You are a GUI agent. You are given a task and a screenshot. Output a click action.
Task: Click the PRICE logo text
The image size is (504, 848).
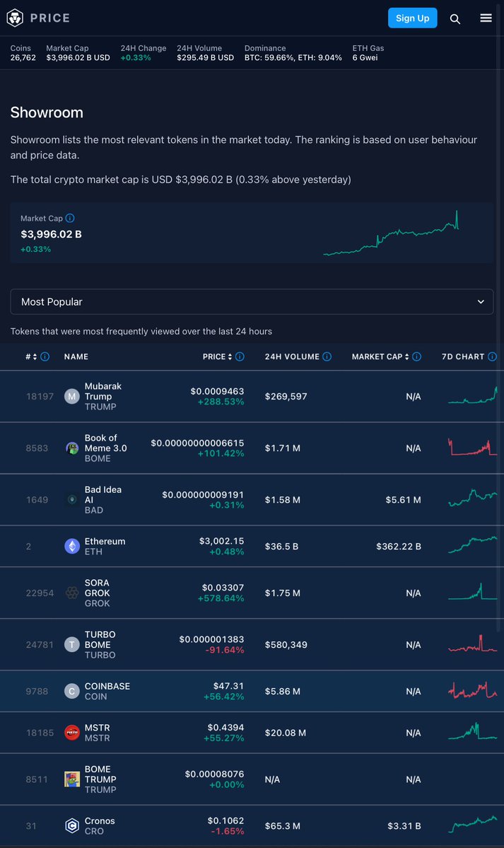click(49, 18)
